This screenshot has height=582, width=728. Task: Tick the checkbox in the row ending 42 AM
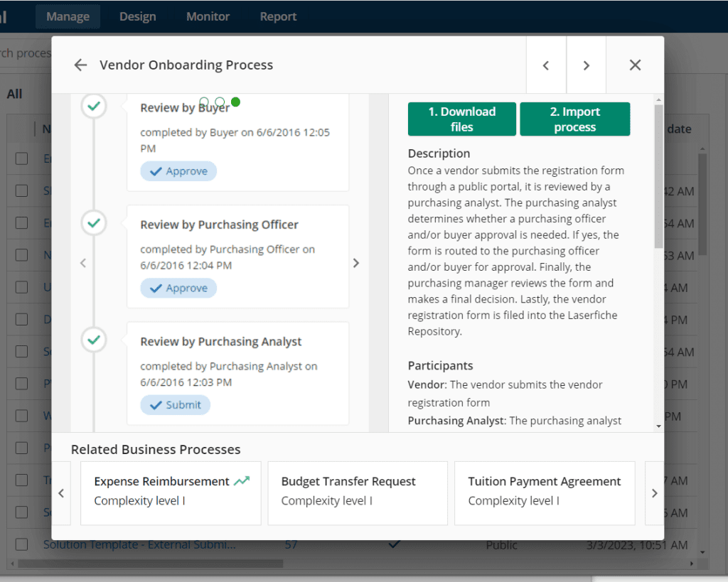(x=21, y=190)
